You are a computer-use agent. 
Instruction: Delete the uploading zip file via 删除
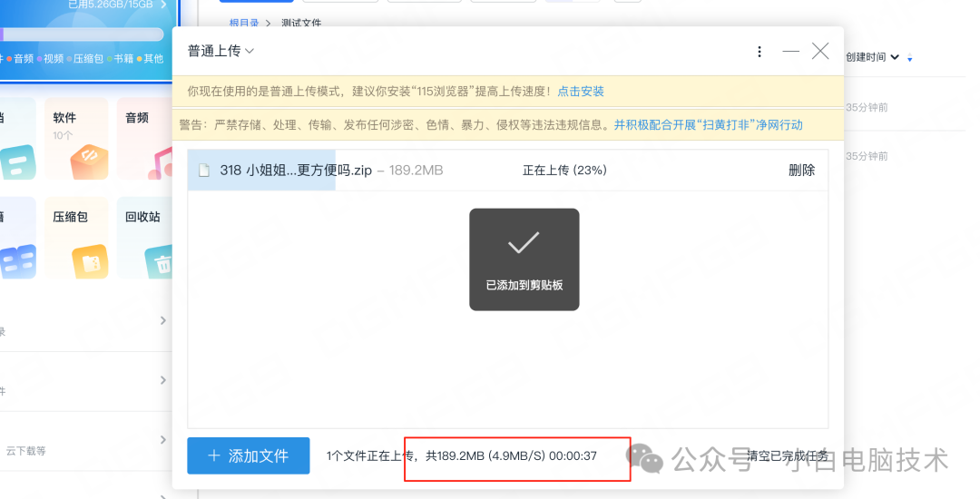801,170
